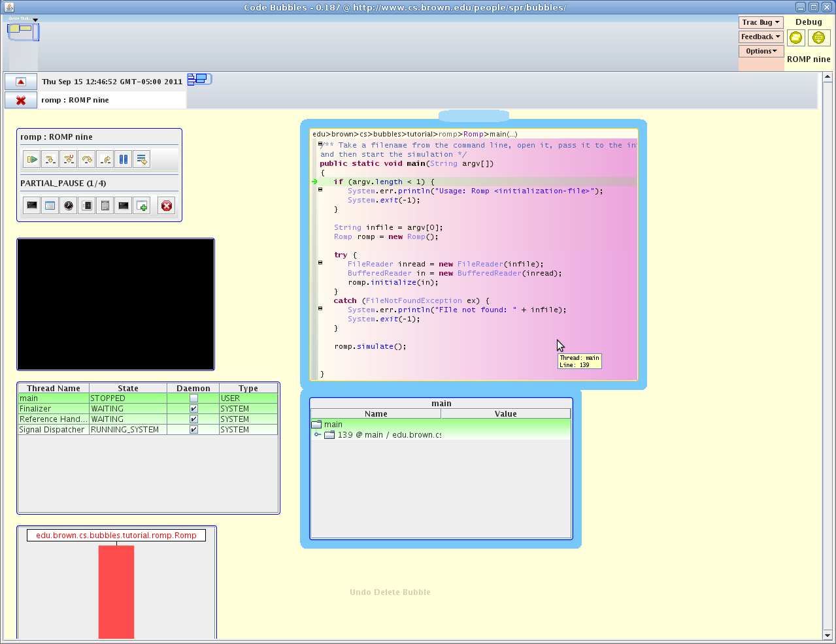Screen dimensions: 836x644
Task: Click the red bar in class graph
Action: tap(116, 592)
